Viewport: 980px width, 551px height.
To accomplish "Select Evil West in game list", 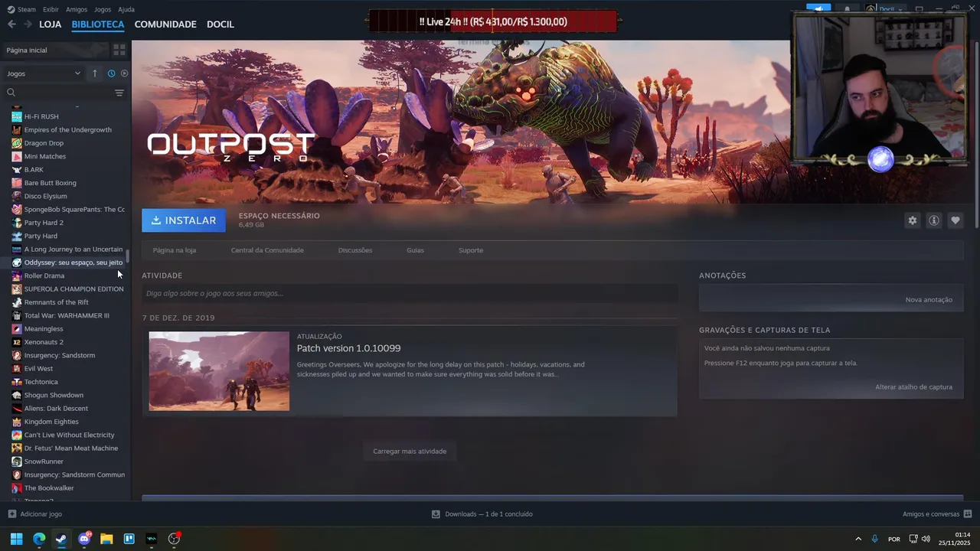I will pyautogui.click(x=38, y=369).
